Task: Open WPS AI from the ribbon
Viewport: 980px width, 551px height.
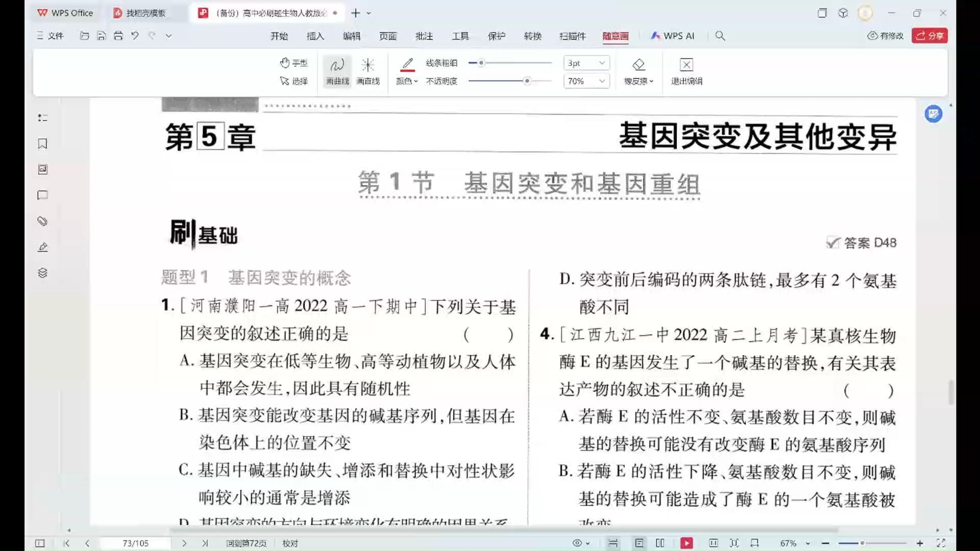Action: click(x=673, y=36)
